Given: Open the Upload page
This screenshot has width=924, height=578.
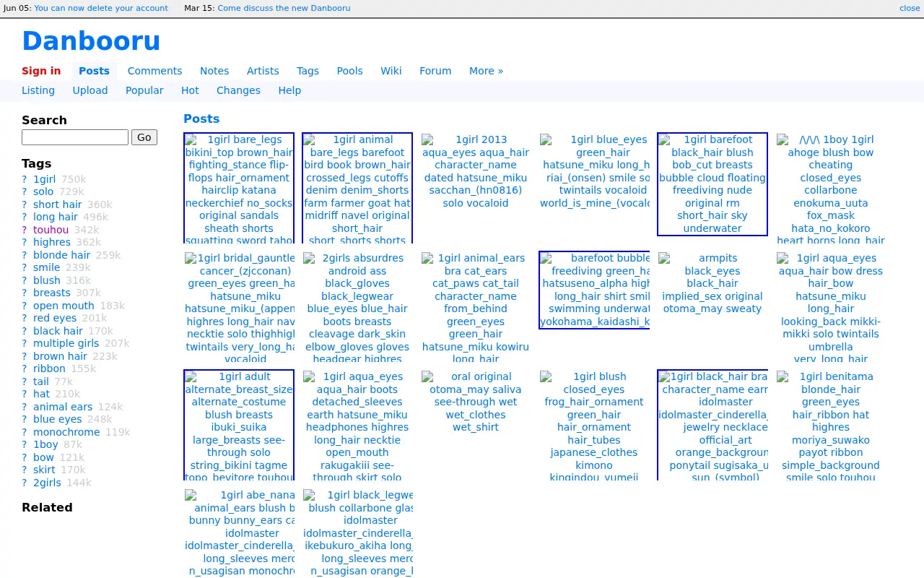Looking at the screenshot, I should (90, 90).
